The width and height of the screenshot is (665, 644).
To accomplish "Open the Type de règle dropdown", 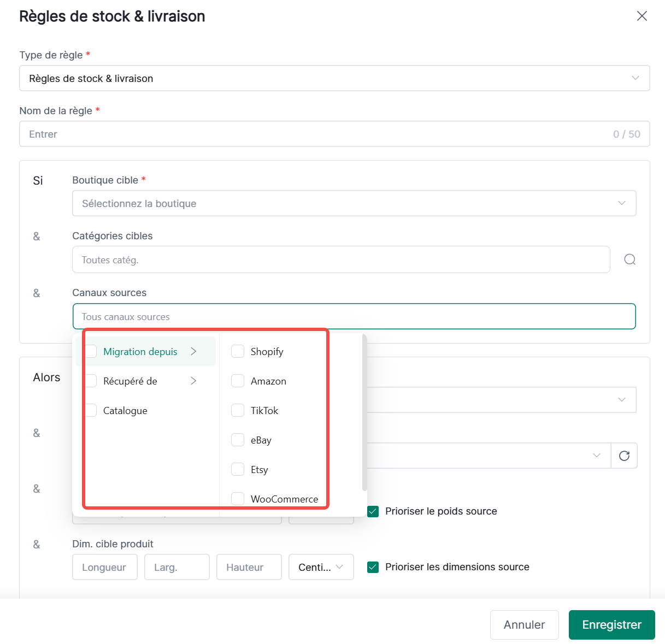I will pyautogui.click(x=334, y=78).
